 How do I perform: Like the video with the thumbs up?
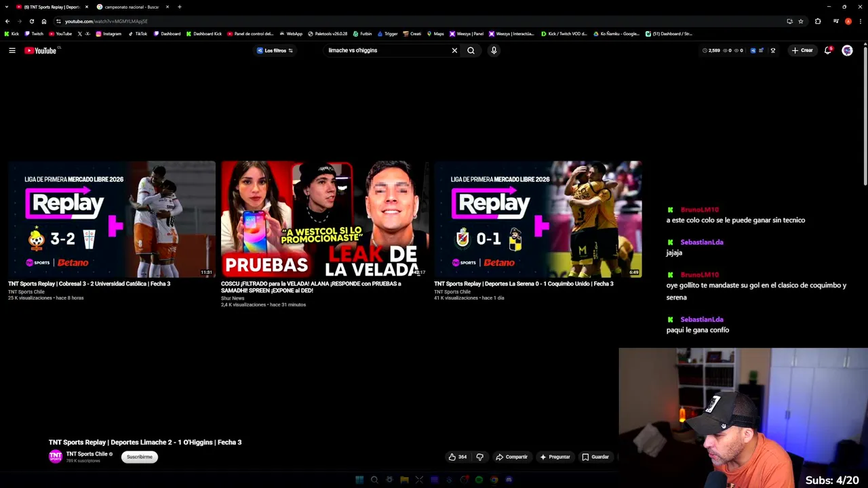(x=457, y=457)
